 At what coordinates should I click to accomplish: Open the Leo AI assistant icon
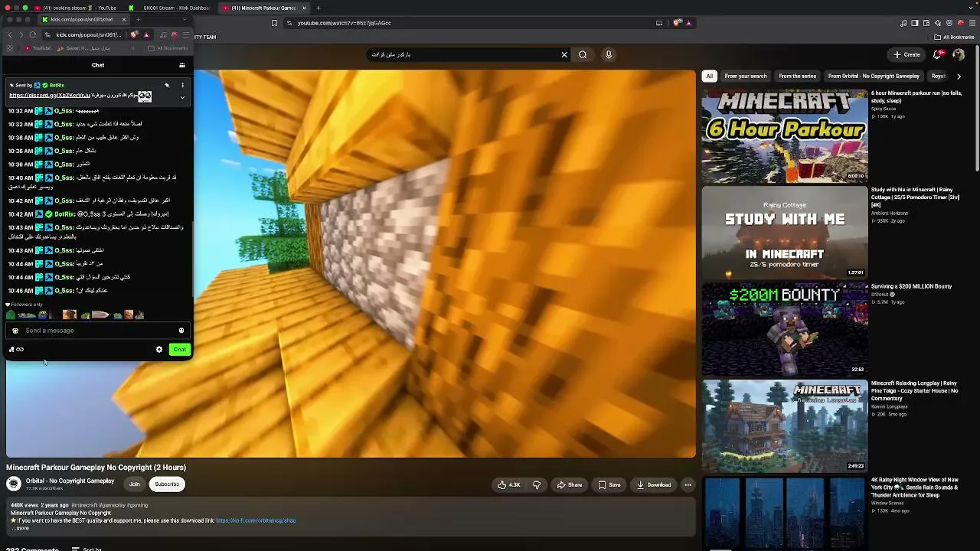(x=938, y=23)
